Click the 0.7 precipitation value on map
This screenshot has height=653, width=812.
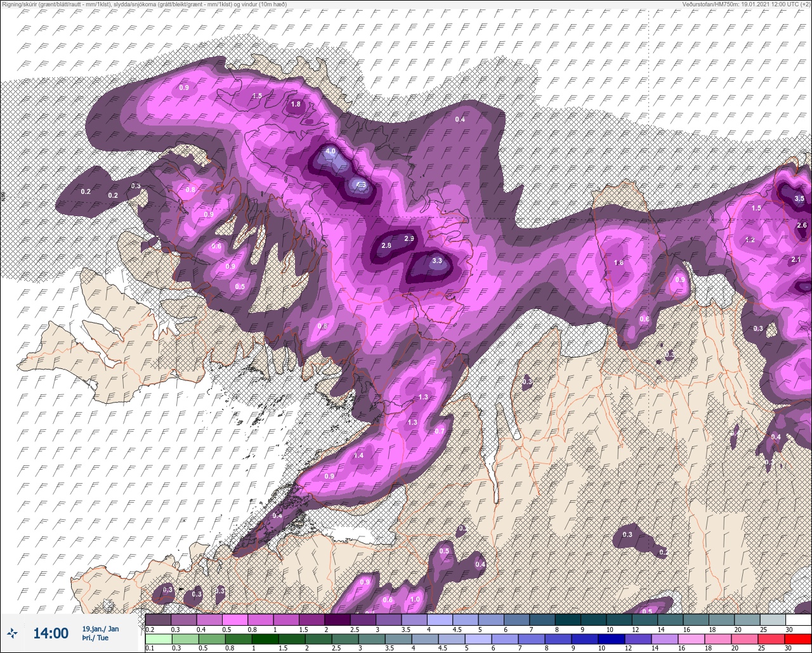tap(440, 431)
